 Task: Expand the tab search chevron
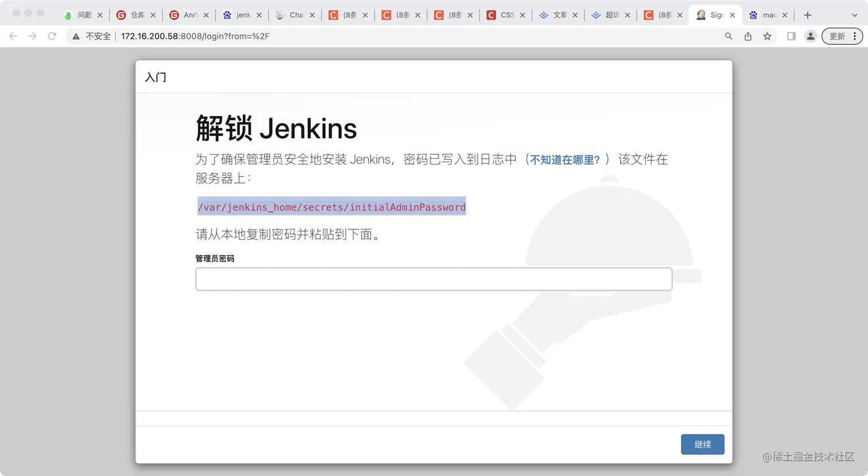click(854, 15)
